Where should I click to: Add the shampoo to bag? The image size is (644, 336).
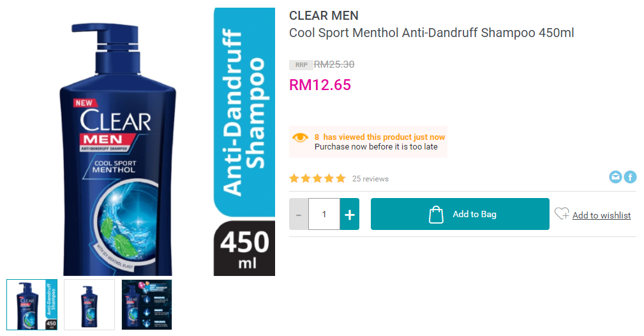(460, 214)
